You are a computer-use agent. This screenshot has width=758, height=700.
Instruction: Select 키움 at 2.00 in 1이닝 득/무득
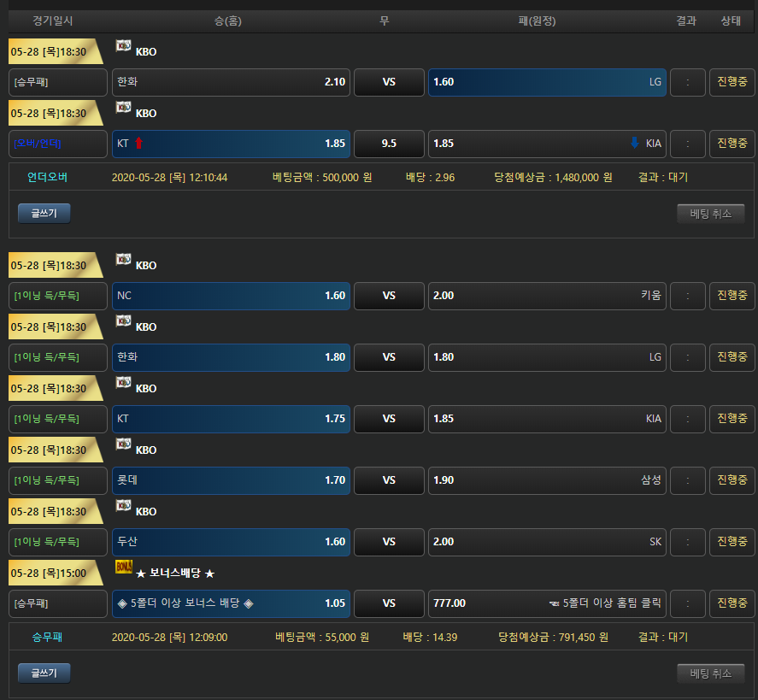point(547,296)
